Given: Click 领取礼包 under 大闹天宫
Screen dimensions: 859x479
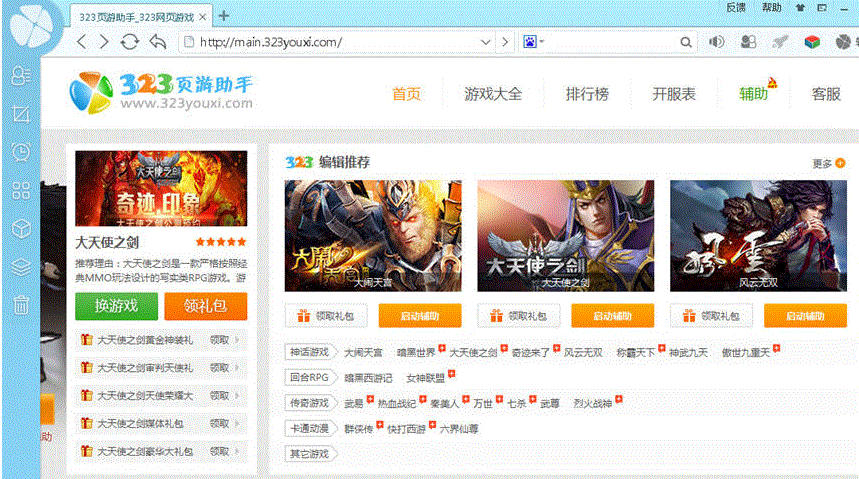Looking at the screenshot, I should [x=326, y=316].
